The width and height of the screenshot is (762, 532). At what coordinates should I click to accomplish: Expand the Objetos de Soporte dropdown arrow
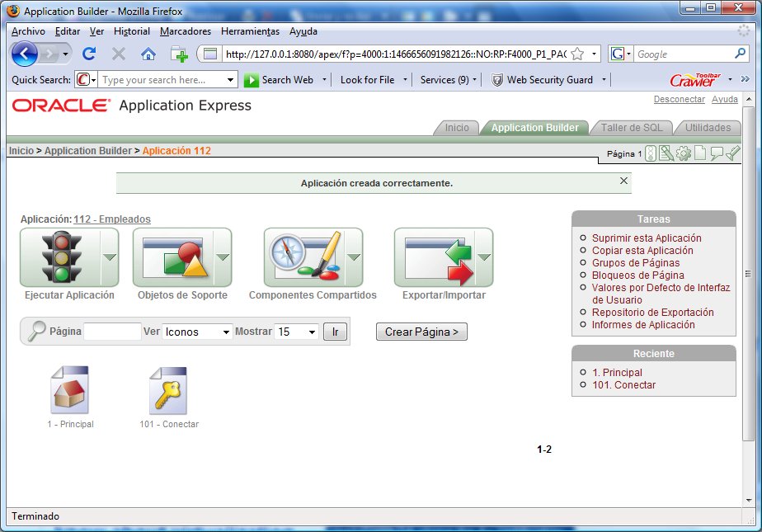pos(223,257)
